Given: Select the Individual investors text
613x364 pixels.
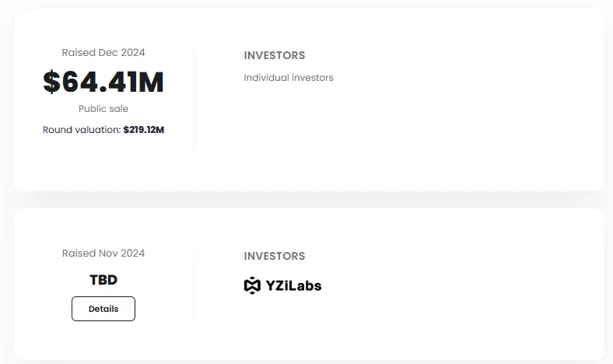Looking at the screenshot, I should pos(289,78).
